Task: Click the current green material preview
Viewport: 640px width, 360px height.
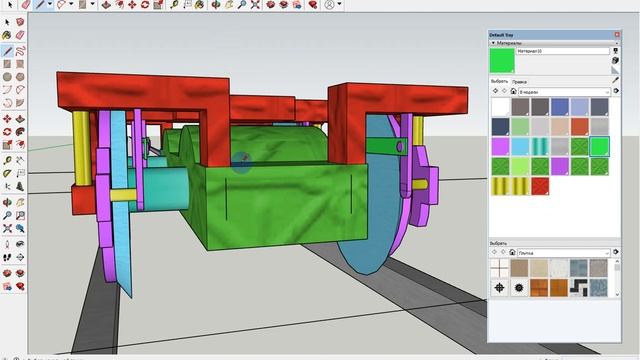Action: coord(502,60)
